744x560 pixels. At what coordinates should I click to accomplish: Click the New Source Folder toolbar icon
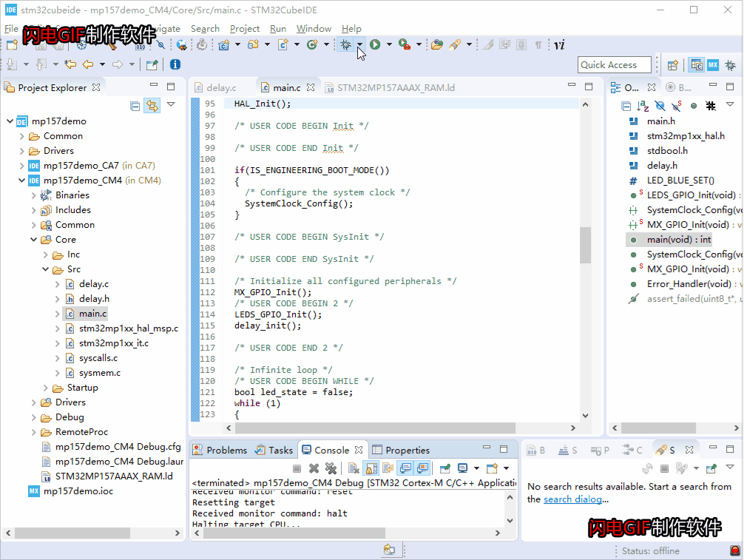point(254,44)
